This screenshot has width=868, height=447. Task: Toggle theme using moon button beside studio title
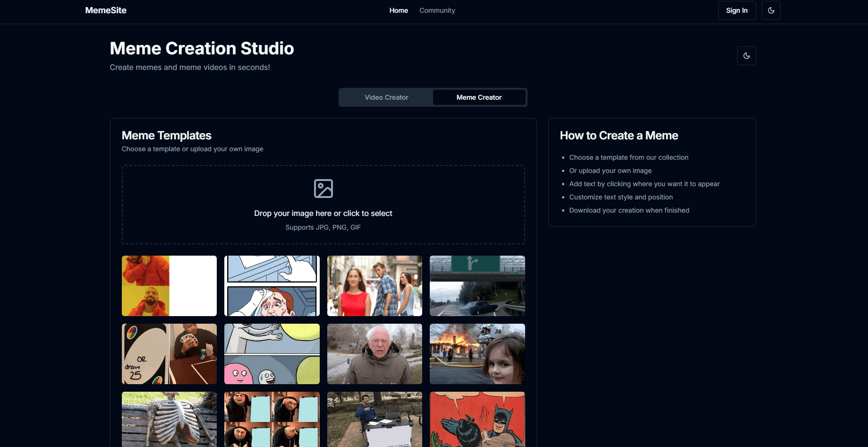point(746,56)
